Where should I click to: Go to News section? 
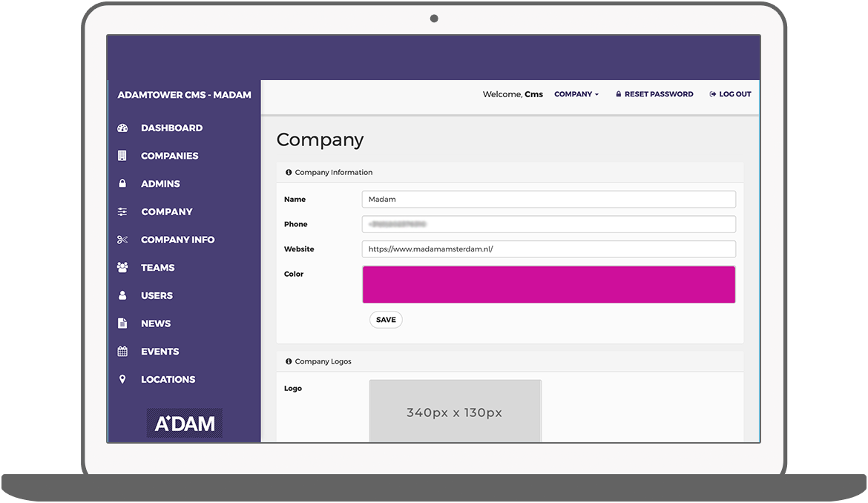[x=156, y=323]
